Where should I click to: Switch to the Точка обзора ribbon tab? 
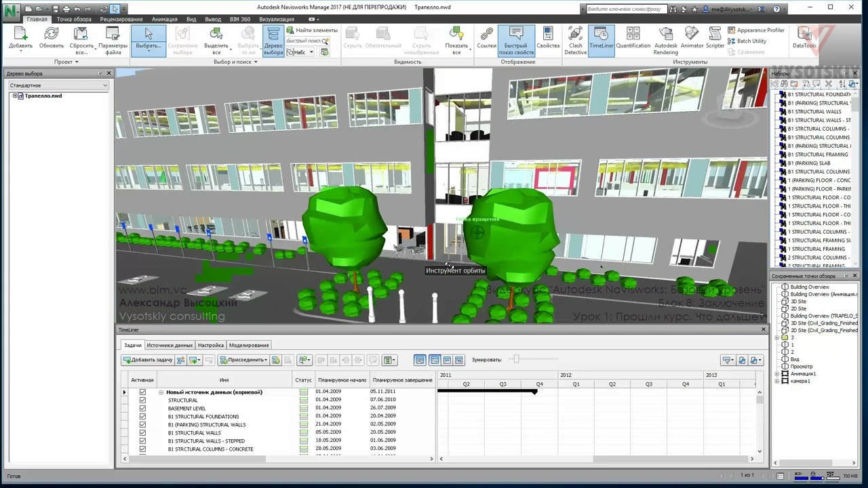click(x=74, y=20)
